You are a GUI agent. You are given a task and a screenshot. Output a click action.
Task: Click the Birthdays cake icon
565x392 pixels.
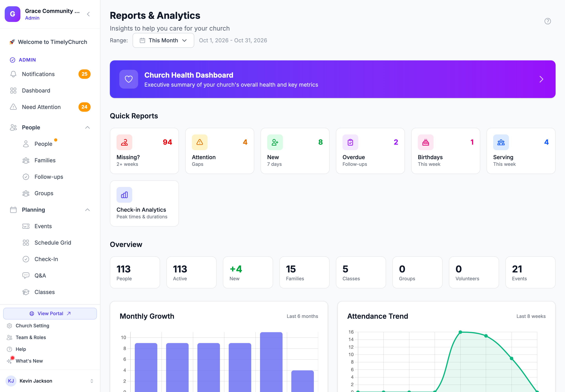(x=426, y=142)
